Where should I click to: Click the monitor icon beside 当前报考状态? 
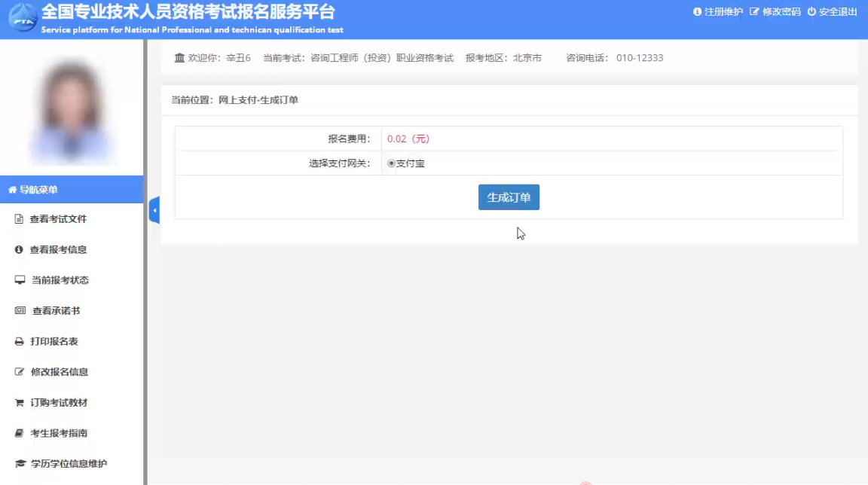point(20,280)
